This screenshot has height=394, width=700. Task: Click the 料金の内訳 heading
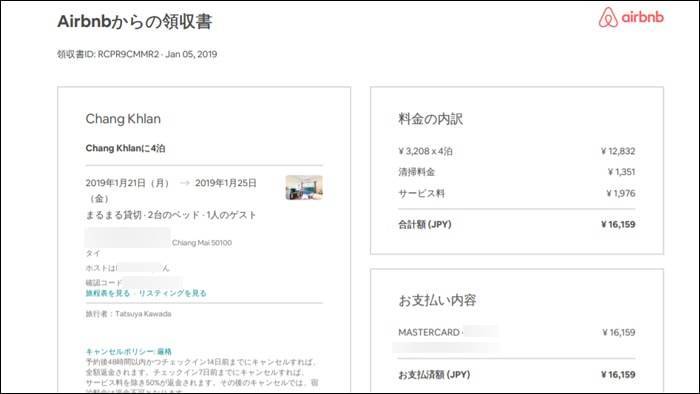(x=430, y=119)
